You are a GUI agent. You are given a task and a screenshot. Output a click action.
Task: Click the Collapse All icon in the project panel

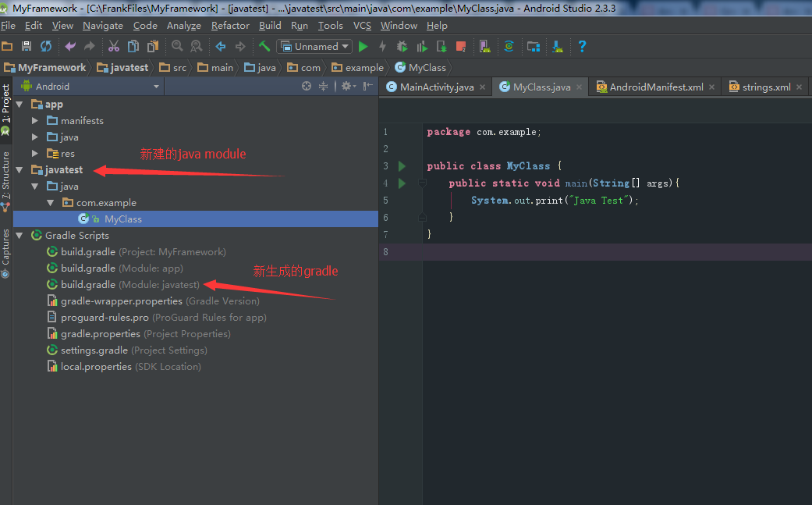pyautogui.click(x=323, y=86)
